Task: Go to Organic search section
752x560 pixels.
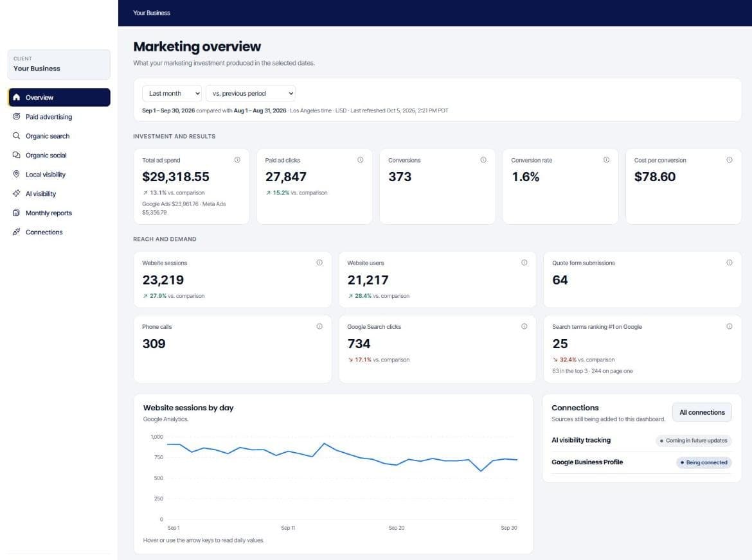Action: click(59, 136)
